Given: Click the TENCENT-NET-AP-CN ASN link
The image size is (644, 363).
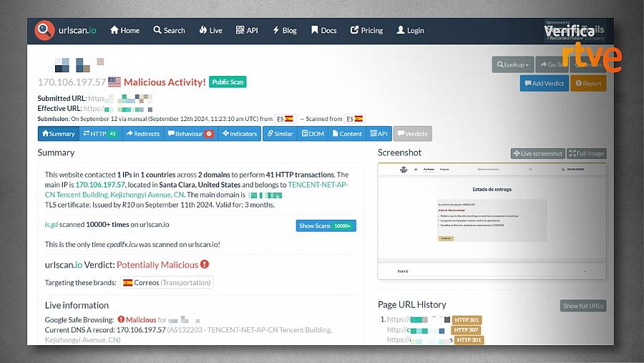Looking at the screenshot, I should 196,190.
